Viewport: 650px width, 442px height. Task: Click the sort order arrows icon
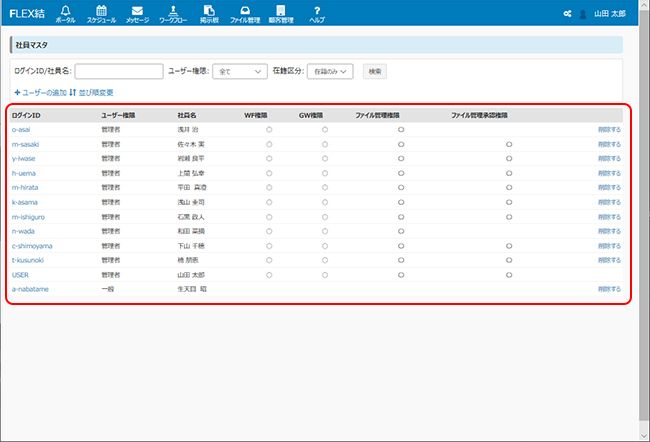(x=73, y=92)
